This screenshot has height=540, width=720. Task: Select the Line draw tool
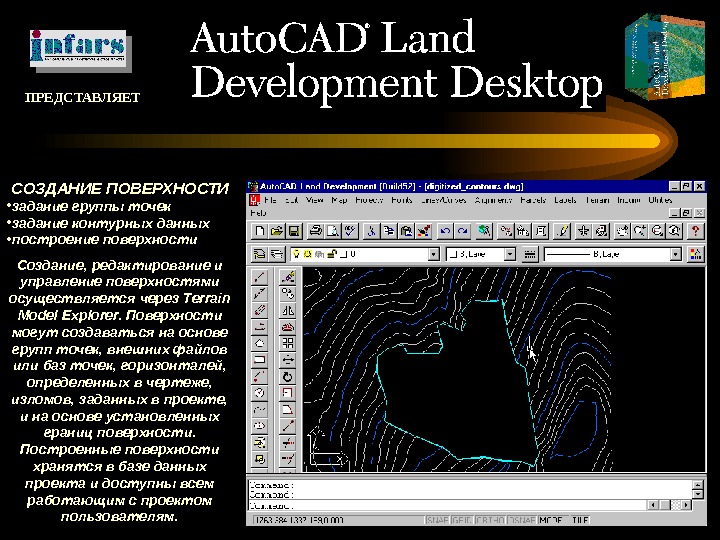260,276
